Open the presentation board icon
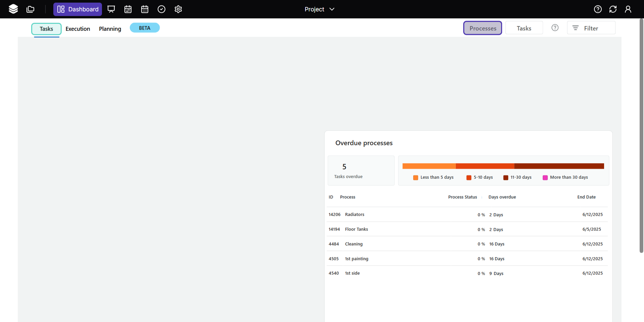 [111, 9]
